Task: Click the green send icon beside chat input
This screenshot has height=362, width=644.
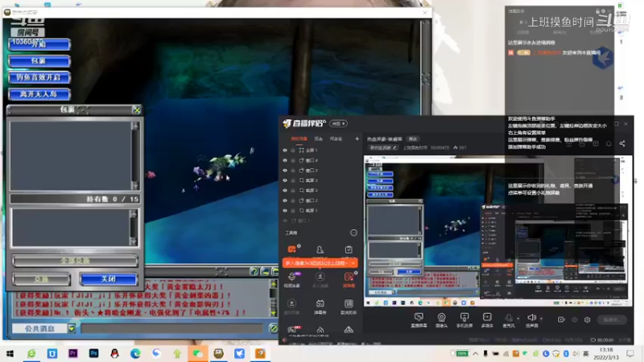Action: pyautogui.click(x=273, y=328)
